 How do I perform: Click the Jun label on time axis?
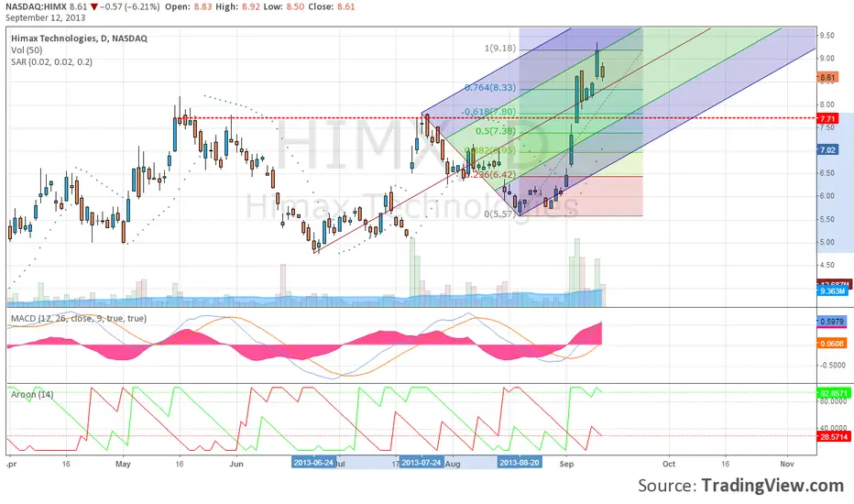235,465
